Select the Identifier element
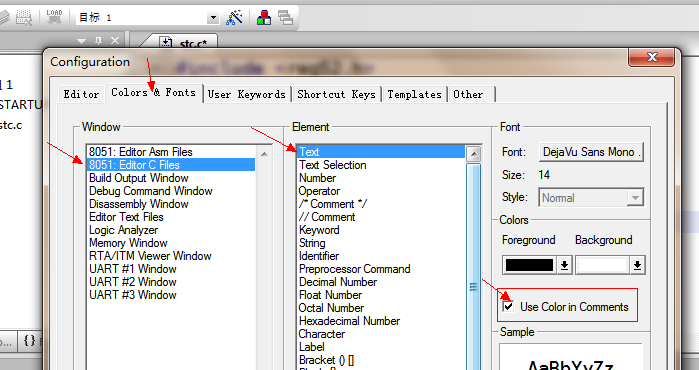This screenshot has width=699, height=370. coord(381,256)
